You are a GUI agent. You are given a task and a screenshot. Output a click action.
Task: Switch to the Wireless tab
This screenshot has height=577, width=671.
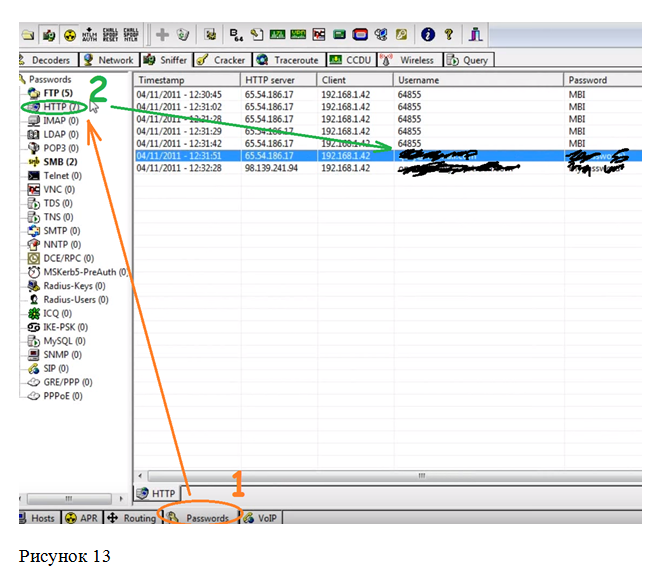click(x=410, y=60)
